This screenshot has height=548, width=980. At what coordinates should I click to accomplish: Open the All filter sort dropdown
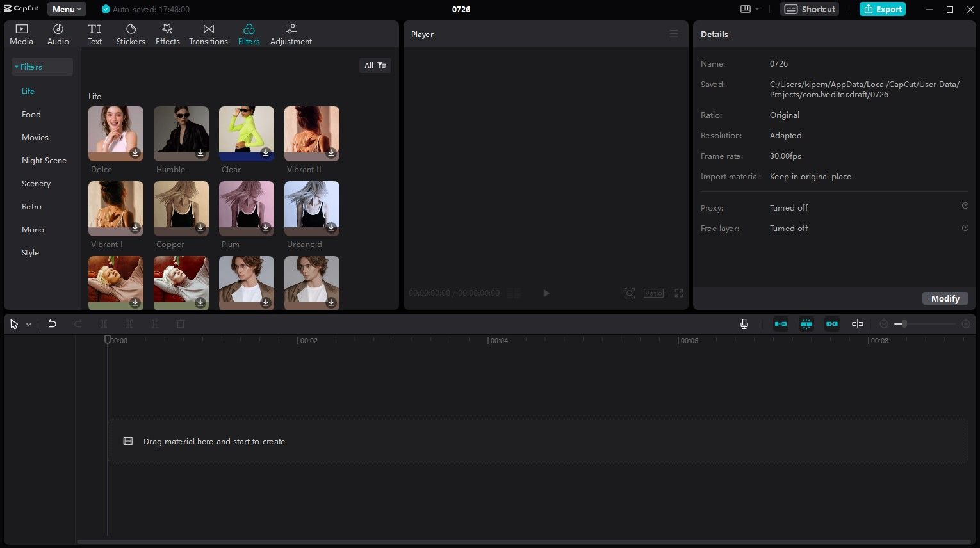click(375, 65)
